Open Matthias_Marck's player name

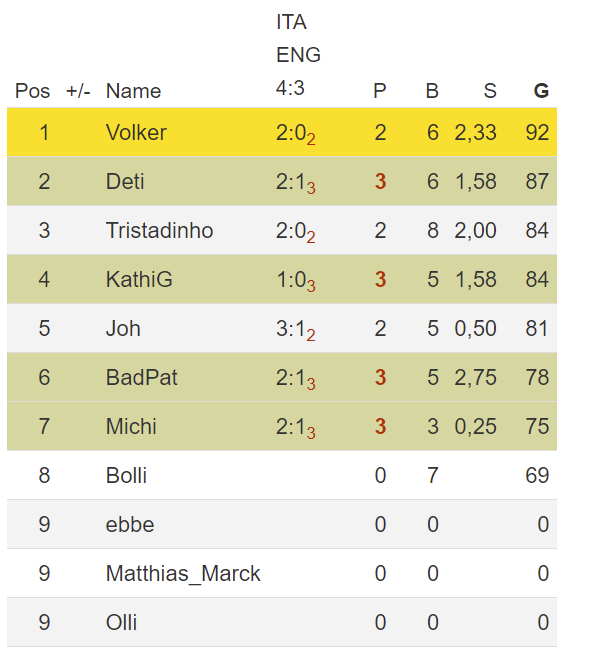(x=183, y=574)
